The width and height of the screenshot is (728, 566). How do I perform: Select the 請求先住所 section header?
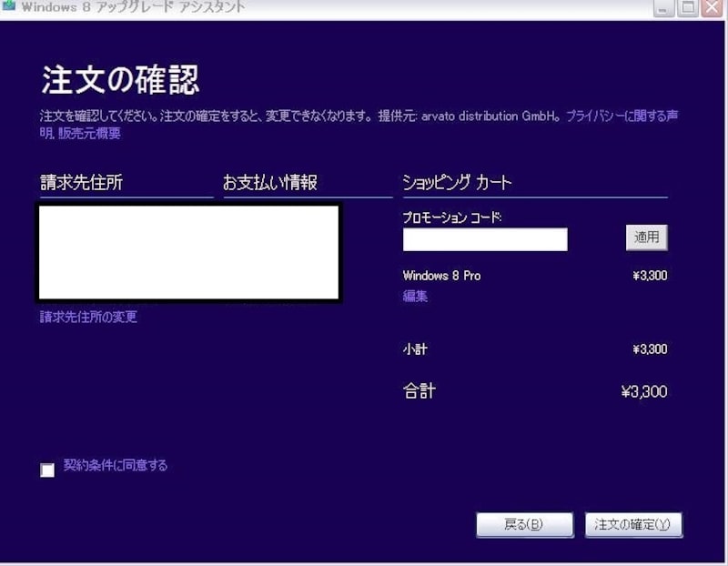82,182
